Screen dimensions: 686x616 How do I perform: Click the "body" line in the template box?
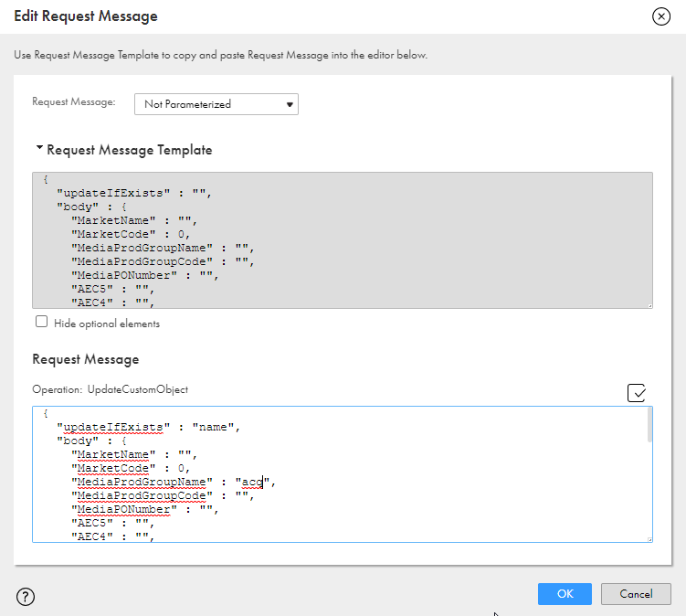91,207
